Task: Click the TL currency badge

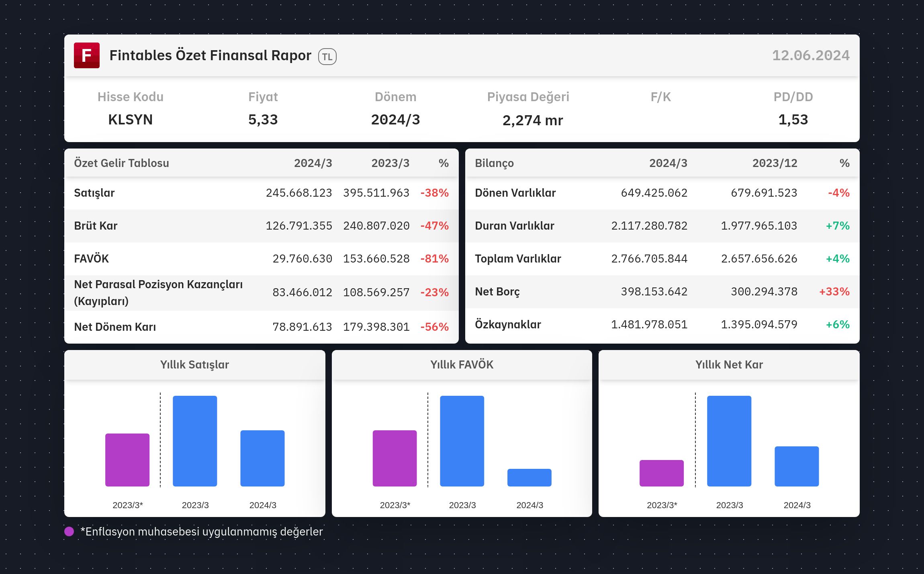Action: [327, 57]
